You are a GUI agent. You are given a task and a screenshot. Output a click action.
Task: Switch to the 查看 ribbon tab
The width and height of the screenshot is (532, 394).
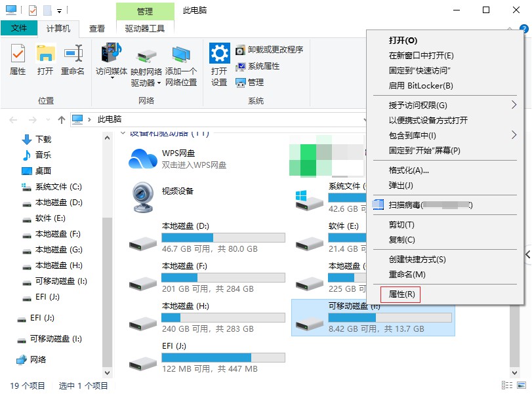[96, 28]
